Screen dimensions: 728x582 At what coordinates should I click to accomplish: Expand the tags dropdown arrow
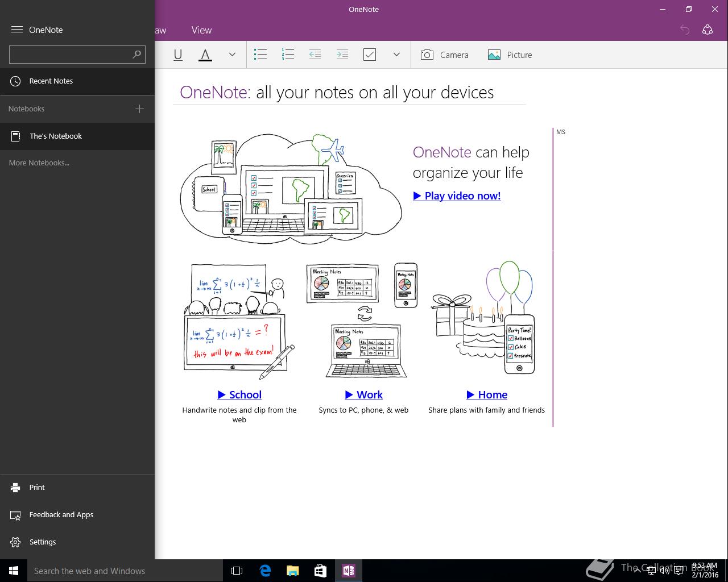[x=396, y=55]
